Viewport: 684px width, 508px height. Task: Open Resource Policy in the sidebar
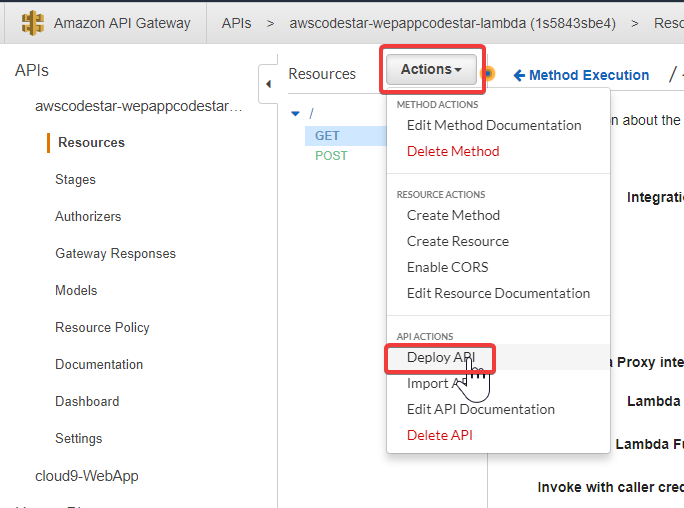tap(102, 327)
